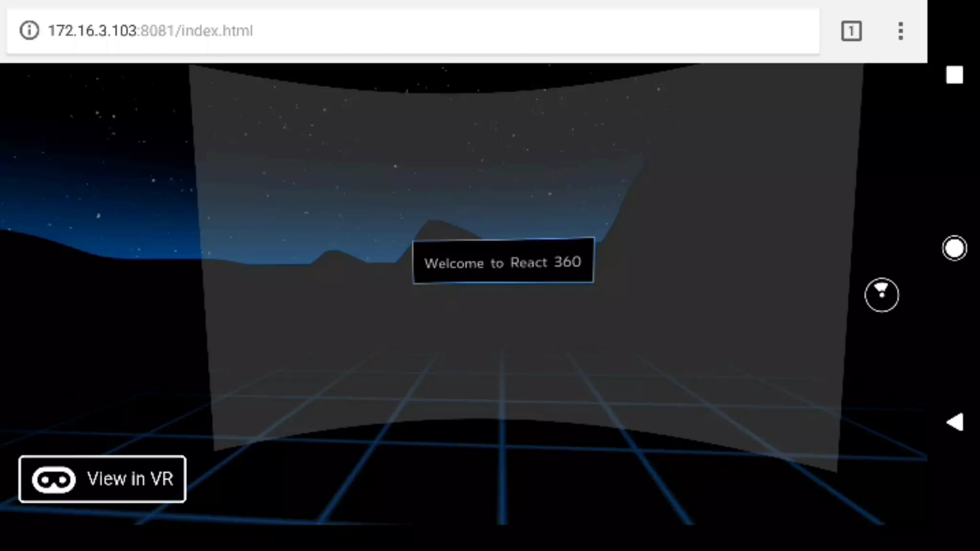This screenshot has width=980, height=551.
Task: Tap the Android recent apps square
Action: [x=954, y=75]
